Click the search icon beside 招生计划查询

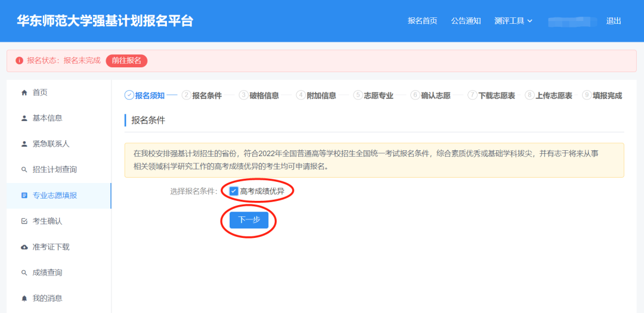click(24, 170)
